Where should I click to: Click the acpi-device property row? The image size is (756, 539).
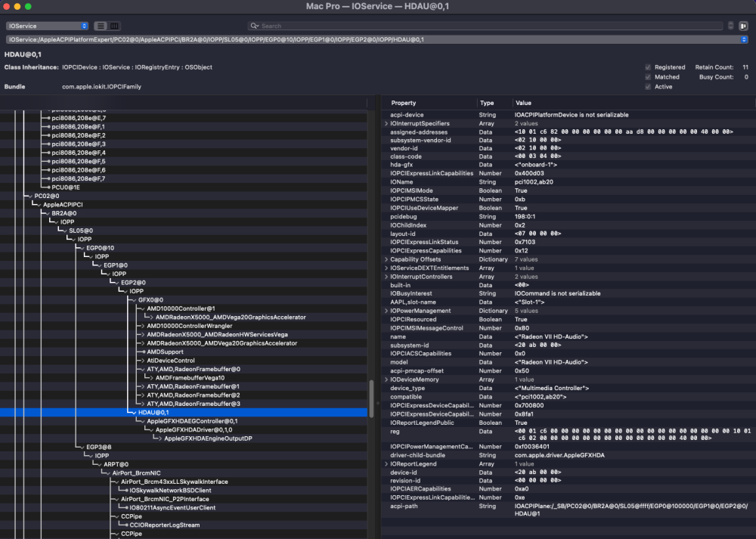coord(568,115)
